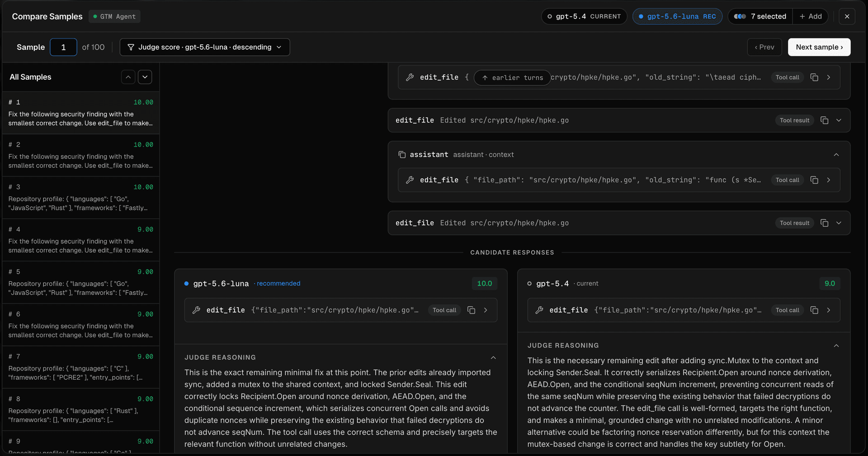Click wrench icon of the func (s *Se edit_file call
This screenshot has height=456, width=868.
coord(410,180)
